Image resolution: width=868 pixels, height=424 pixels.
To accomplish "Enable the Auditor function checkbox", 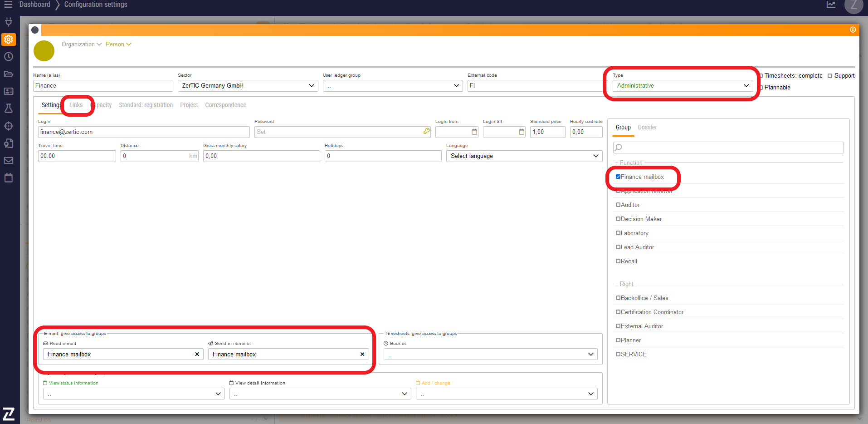I will click(618, 205).
